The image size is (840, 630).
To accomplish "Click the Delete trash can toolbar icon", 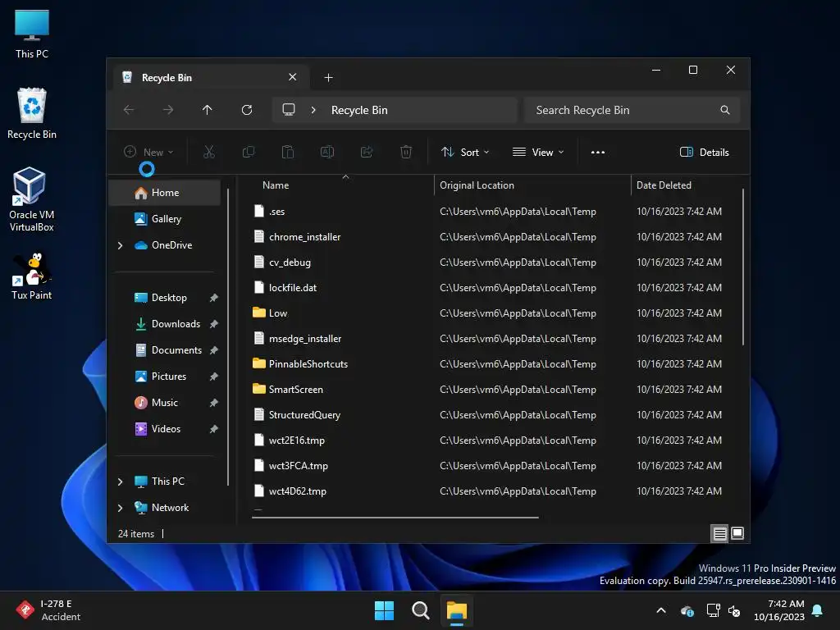I will coord(406,152).
